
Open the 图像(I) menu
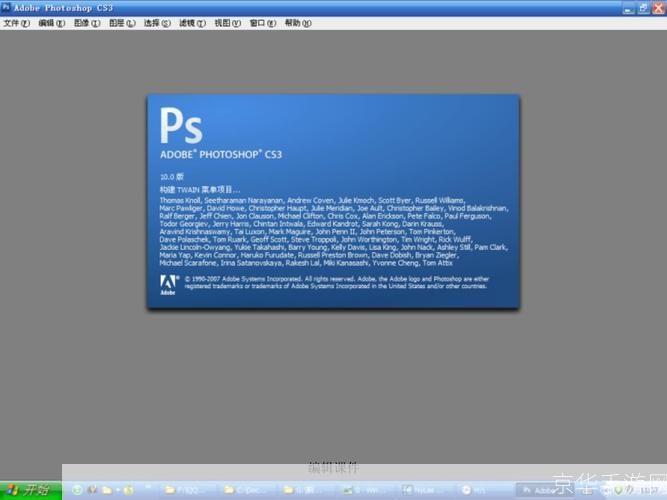87,23
